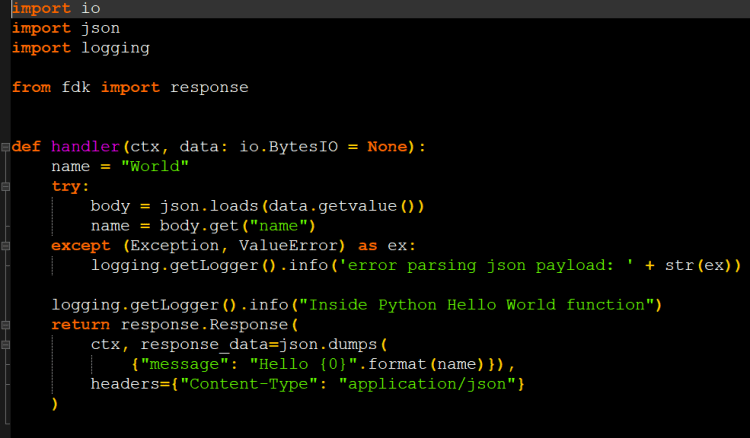
Task: Click the "World" string literal
Action: coord(154,167)
